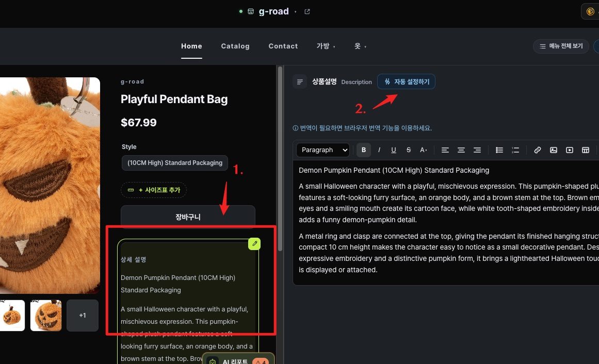
Task: Click the store icon beside g-road
Action: click(x=251, y=11)
